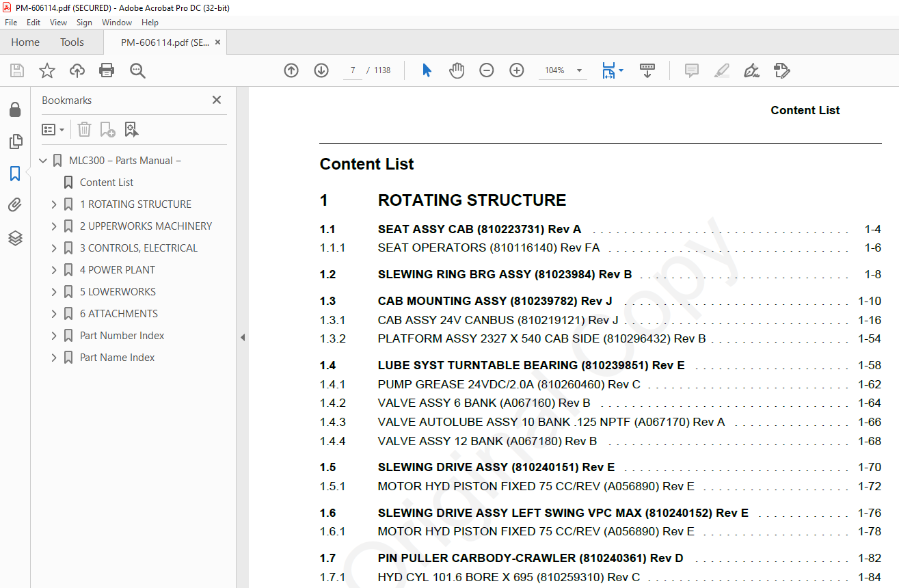Image resolution: width=899 pixels, height=588 pixels.
Task: Zoom out with the minus icon
Action: click(487, 70)
